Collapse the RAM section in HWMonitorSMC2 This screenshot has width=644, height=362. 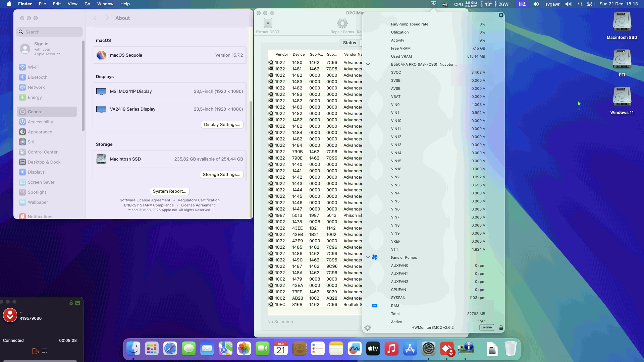pos(368,306)
